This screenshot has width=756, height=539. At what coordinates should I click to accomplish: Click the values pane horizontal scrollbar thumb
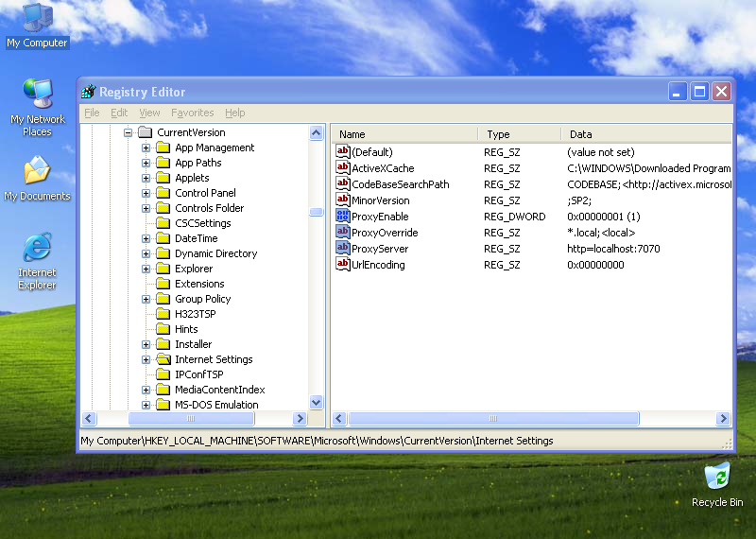click(493, 418)
